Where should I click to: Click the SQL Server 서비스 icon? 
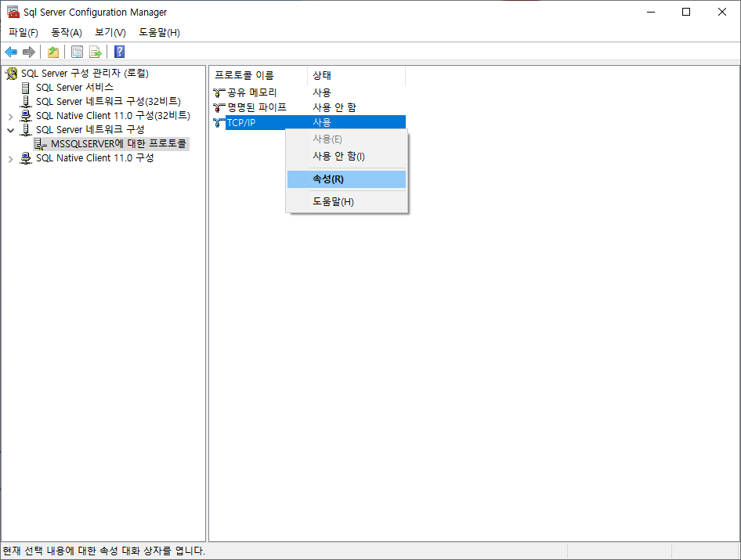coord(26,88)
